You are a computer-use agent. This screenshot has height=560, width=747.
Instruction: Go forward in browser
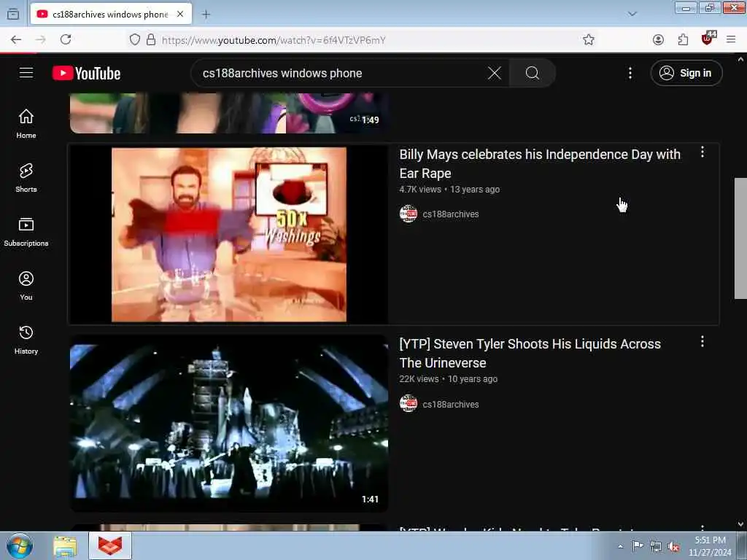click(41, 40)
